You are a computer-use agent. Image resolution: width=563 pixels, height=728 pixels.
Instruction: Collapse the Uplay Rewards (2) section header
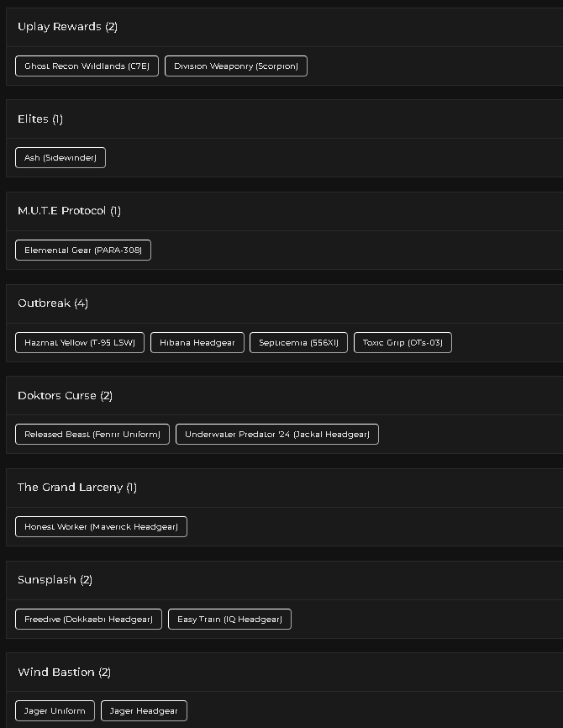click(285, 27)
